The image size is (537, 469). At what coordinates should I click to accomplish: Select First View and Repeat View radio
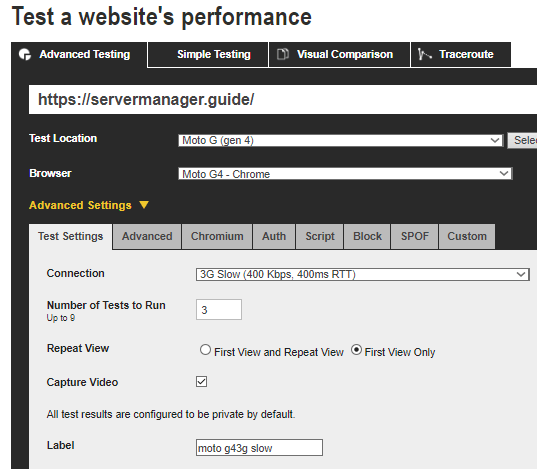point(205,350)
